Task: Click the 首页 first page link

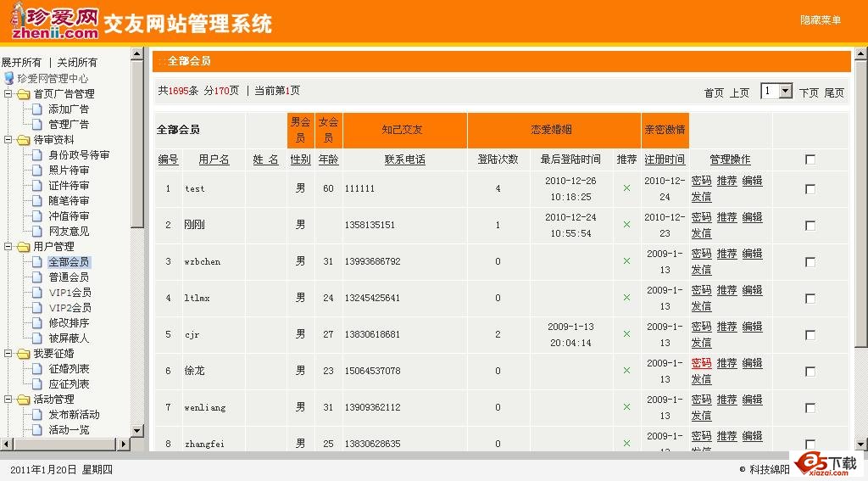Action: (x=714, y=92)
